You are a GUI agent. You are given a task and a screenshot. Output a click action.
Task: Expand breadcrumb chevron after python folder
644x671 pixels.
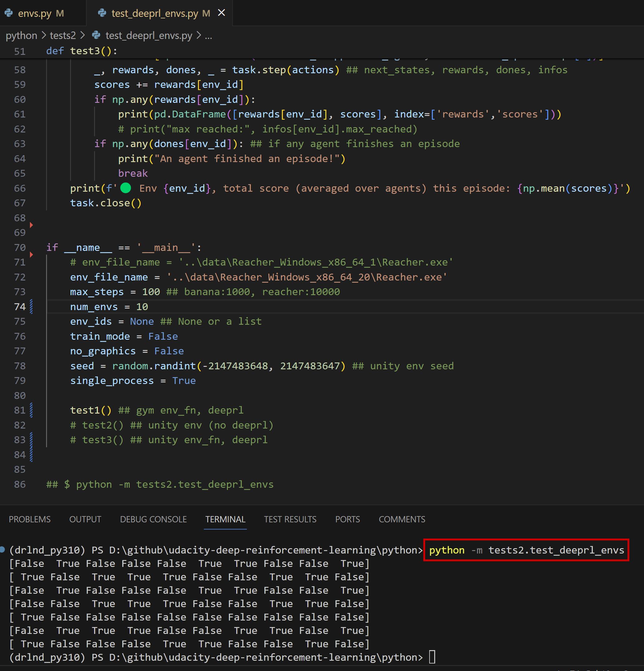click(x=43, y=35)
